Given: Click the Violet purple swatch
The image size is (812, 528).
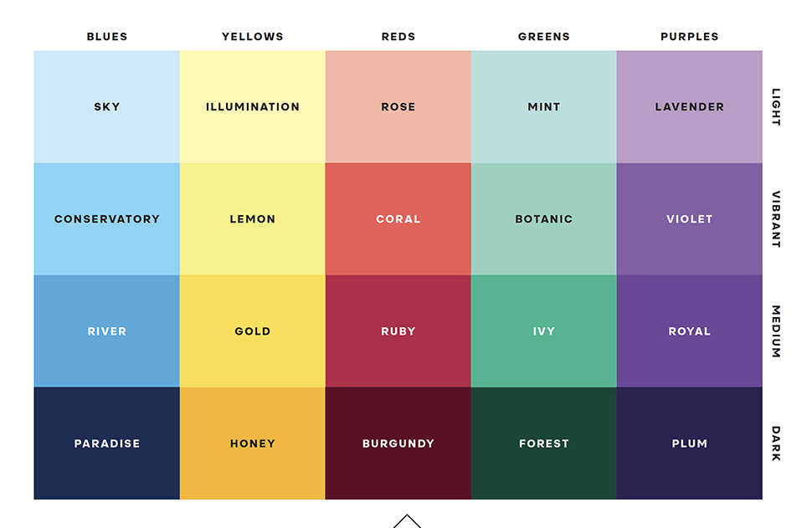Looking at the screenshot, I should pyautogui.click(x=689, y=218).
